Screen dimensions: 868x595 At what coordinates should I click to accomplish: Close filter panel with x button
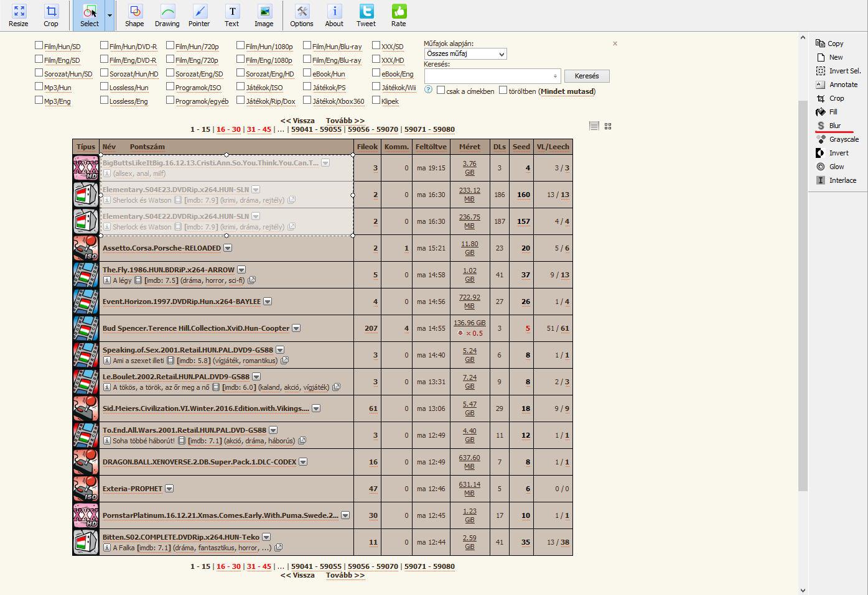[x=615, y=44]
